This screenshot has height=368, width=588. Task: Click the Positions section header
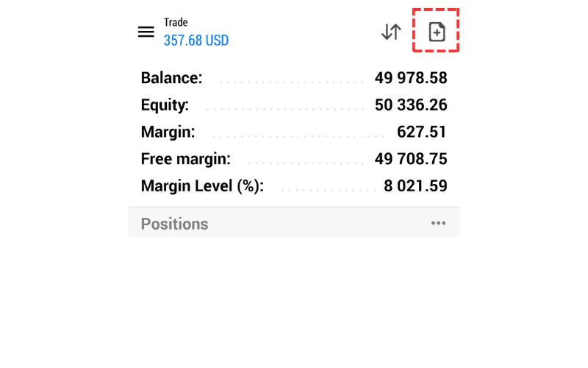175,224
